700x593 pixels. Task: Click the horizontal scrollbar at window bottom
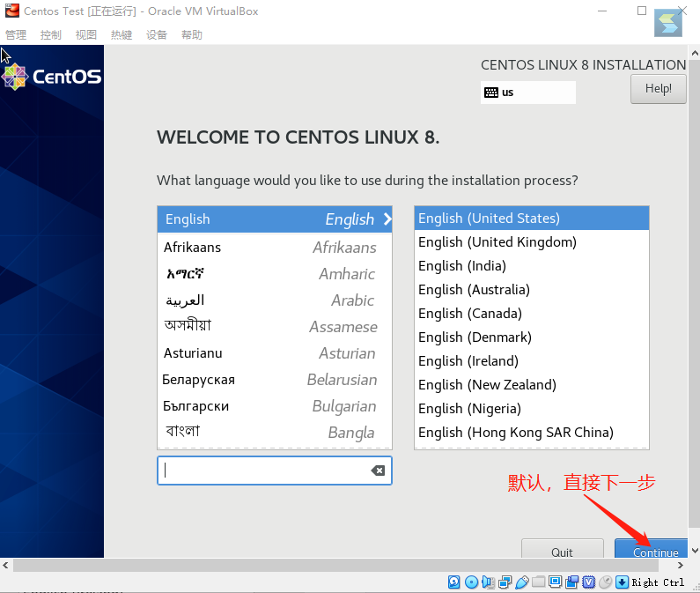(335, 566)
